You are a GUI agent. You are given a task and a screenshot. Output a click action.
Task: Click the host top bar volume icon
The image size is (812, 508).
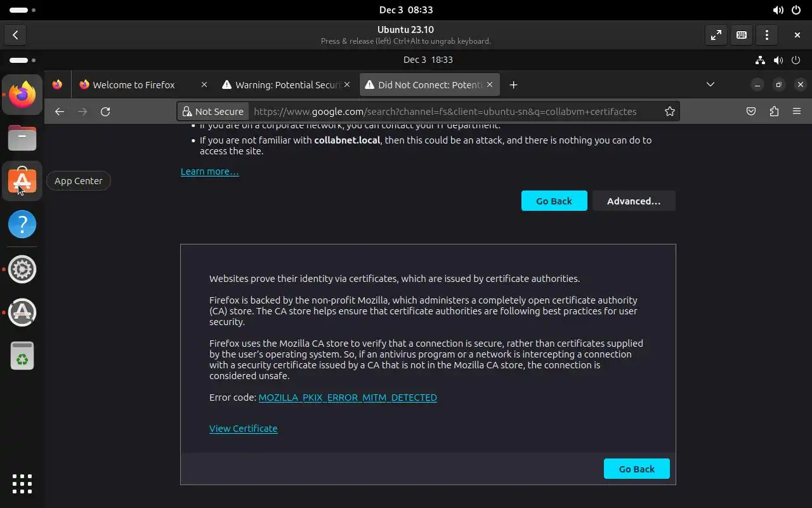(778, 10)
